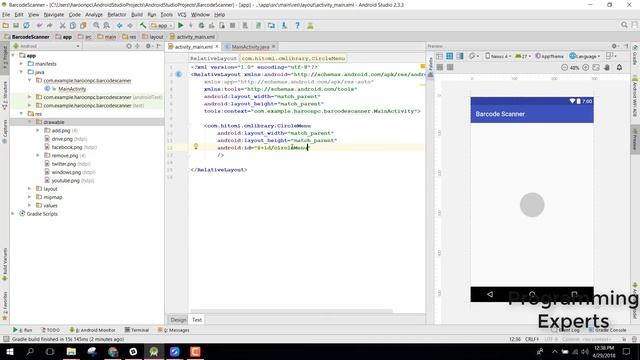Collapse the drawable folder

pos(30,122)
